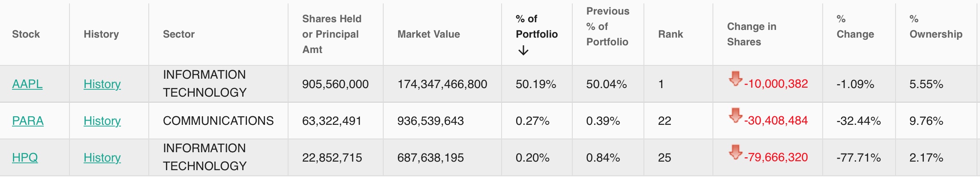Sort by Change in Shares header
This screenshot has width=980, height=177.
coord(752,34)
